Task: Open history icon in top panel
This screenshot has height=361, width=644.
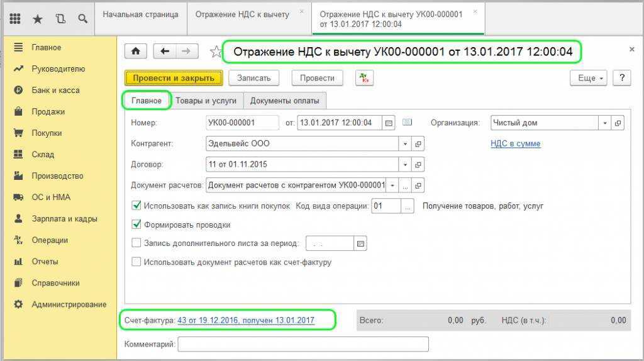Action: [60, 19]
